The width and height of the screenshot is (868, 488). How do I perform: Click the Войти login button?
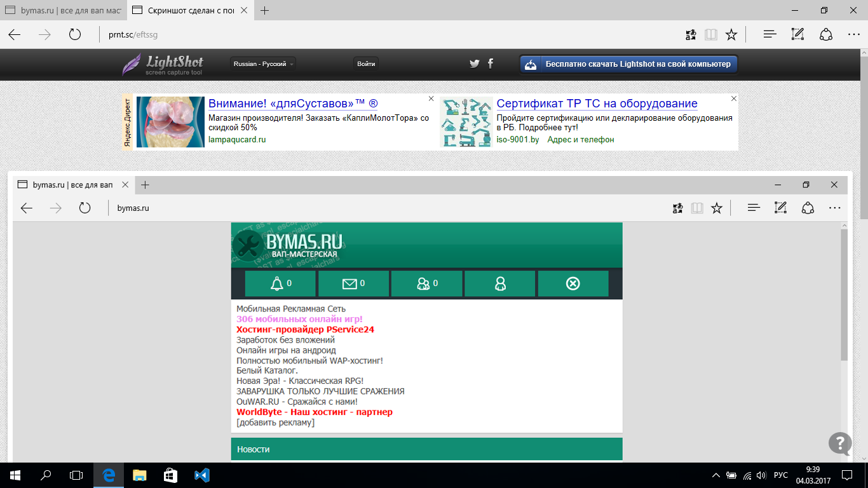coord(366,64)
